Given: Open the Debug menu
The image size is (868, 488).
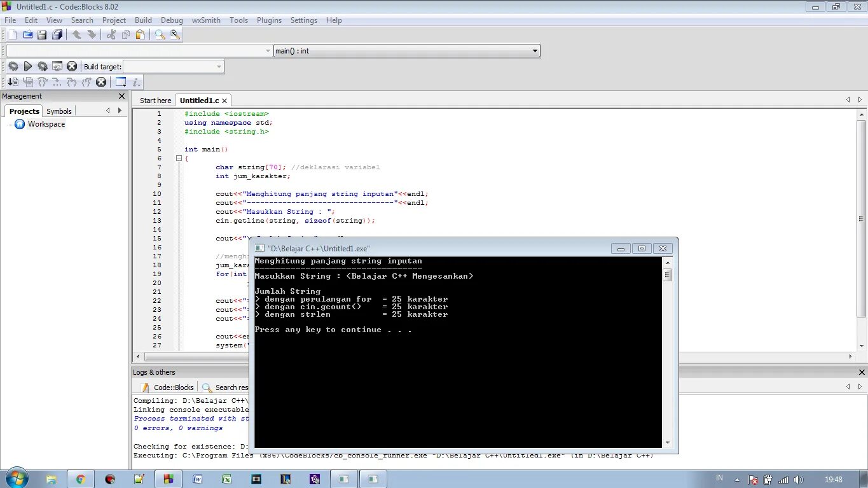Looking at the screenshot, I should [172, 20].
